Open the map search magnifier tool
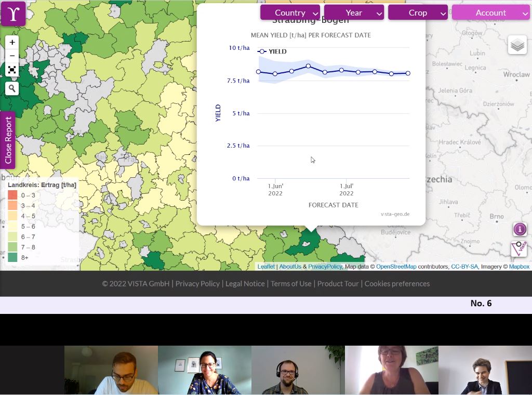 coord(12,88)
